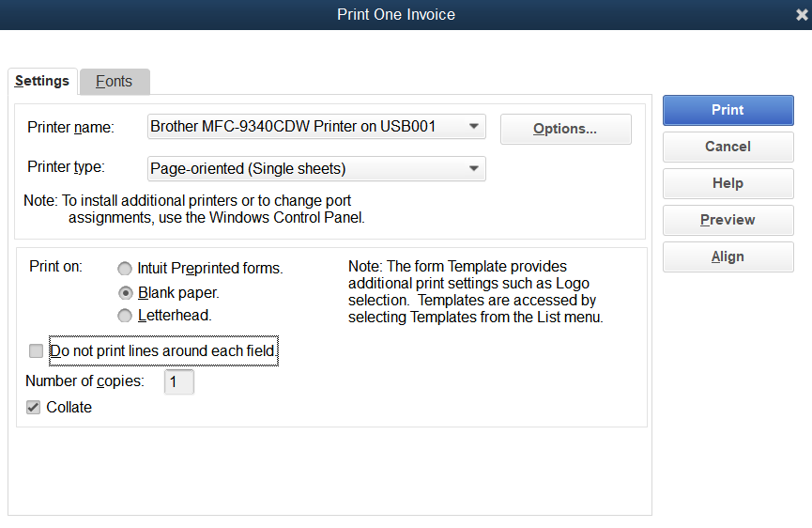Choose the Blank paper radio button
The image size is (812, 528).
coord(125,292)
